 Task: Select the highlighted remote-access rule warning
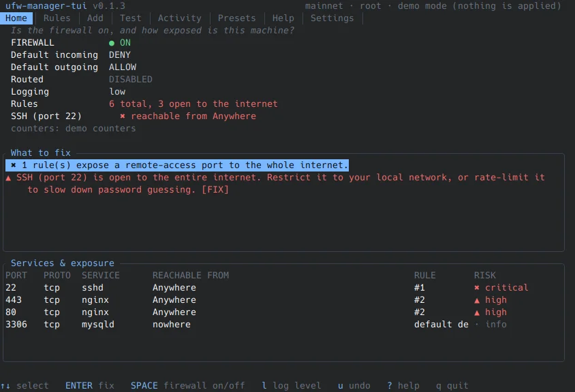176,165
